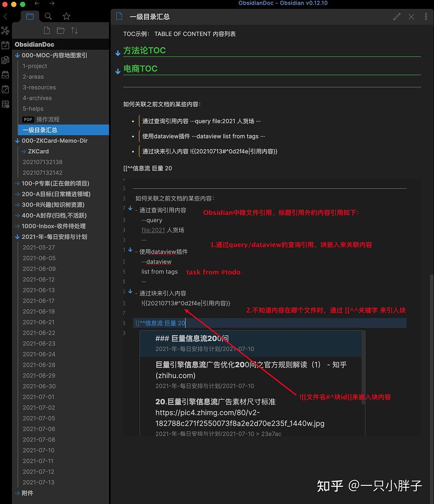
Task: Collapse the 000-MOC-内容地图索引 folder
Action: pos(18,55)
